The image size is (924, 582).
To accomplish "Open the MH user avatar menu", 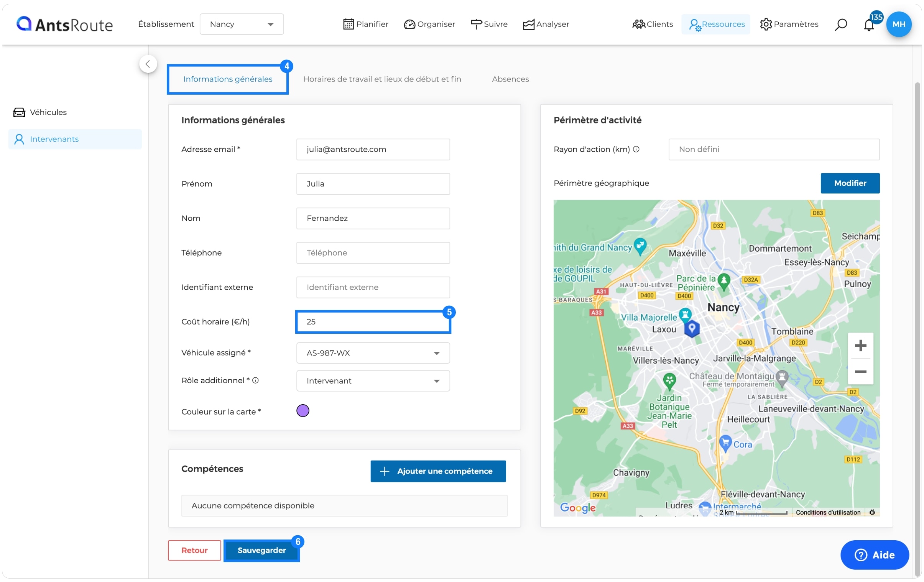I will (x=899, y=24).
